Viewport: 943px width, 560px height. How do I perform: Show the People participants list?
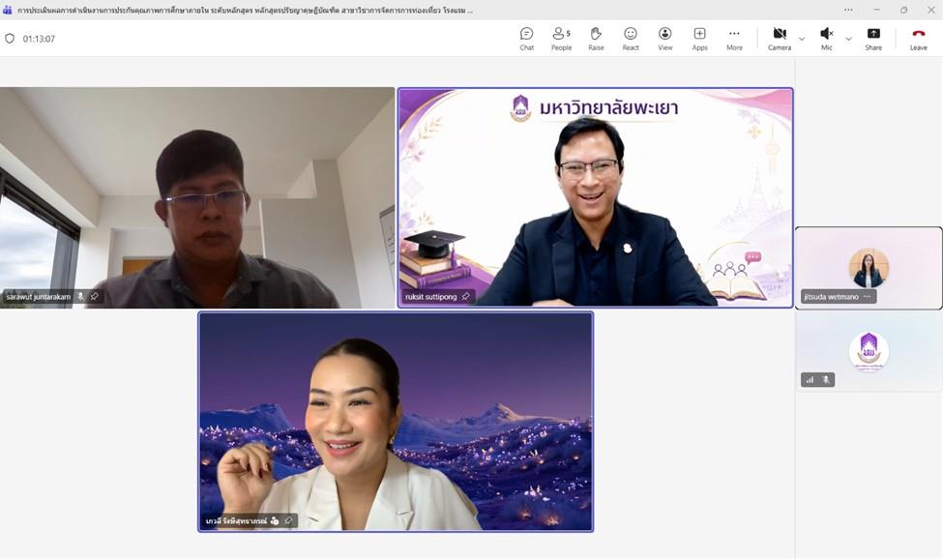[x=561, y=39]
